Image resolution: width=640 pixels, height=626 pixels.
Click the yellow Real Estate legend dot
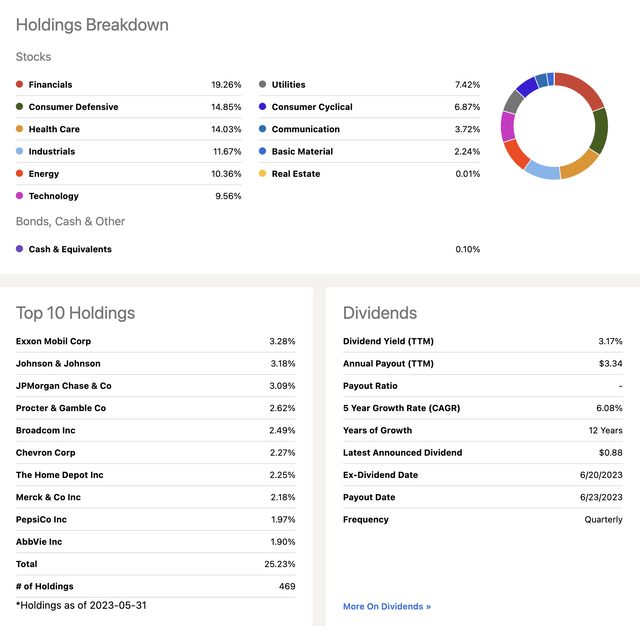click(x=262, y=173)
